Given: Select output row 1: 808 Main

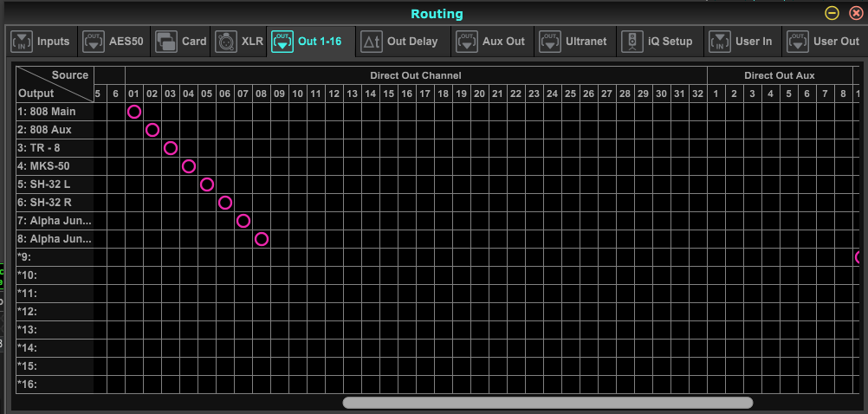Looking at the screenshot, I should click(x=55, y=112).
